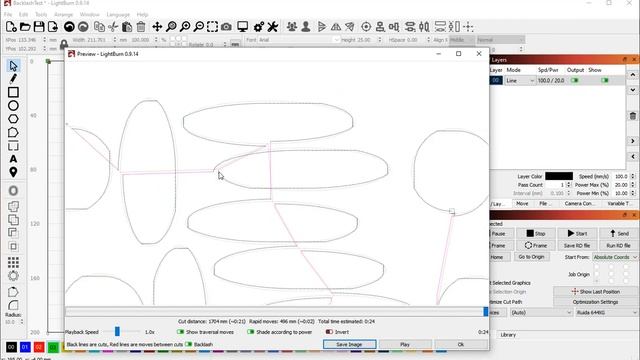Open Preview with the monitor icon

[x=242, y=27]
